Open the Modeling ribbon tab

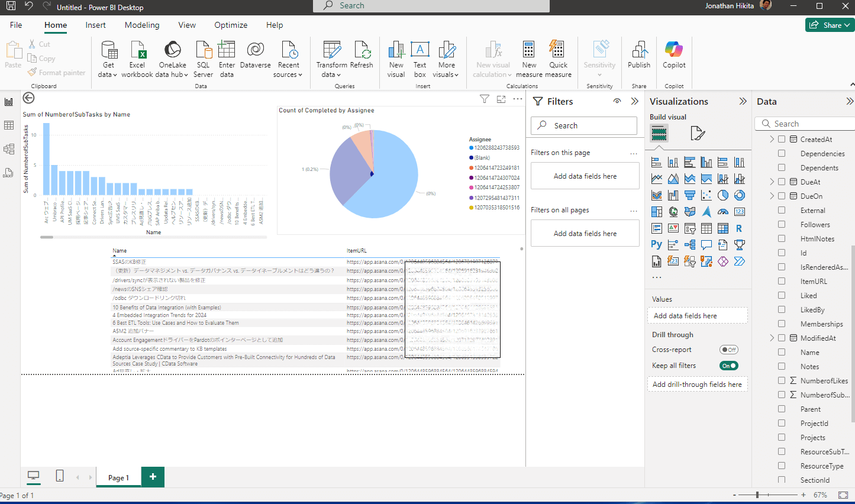coord(142,25)
